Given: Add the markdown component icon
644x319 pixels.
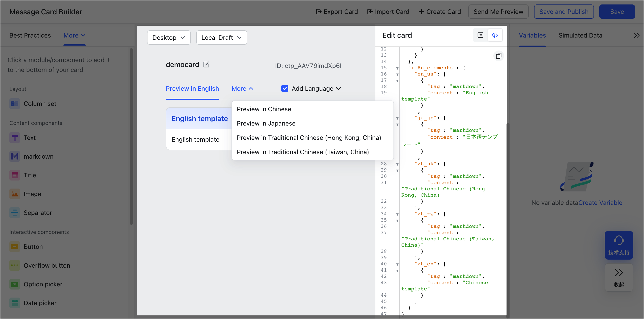Looking at the screenshot, I should tap(15, 157).
